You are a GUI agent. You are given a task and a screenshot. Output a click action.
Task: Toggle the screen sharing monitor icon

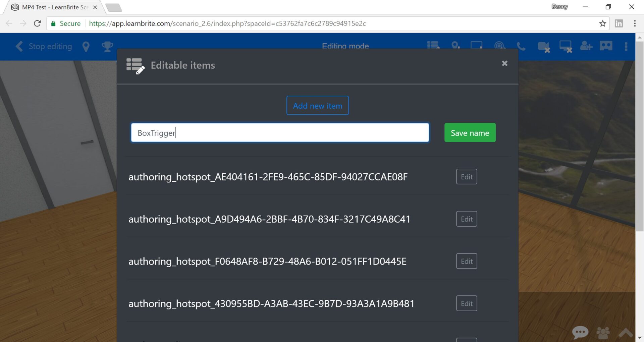(x=566, y=47)
